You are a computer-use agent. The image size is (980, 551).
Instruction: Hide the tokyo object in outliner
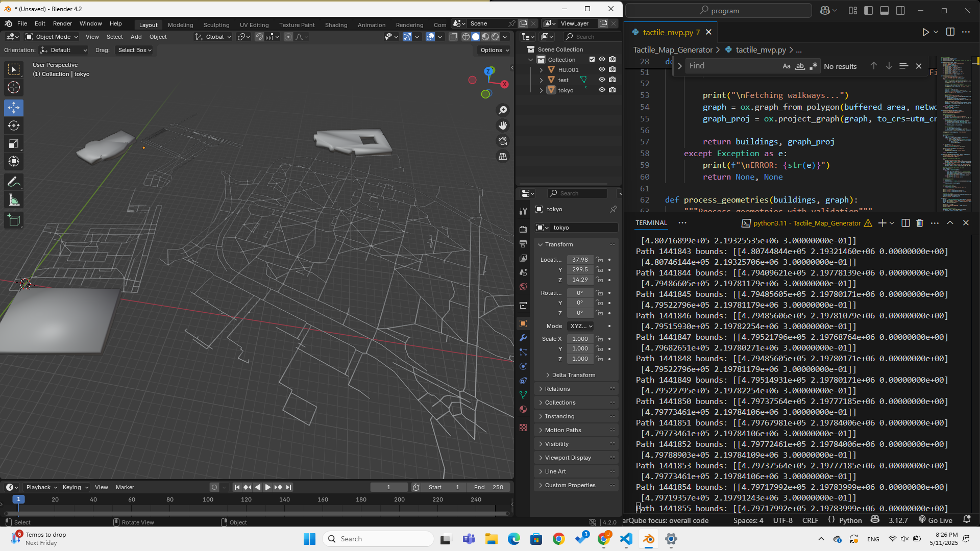coord(602,90)
